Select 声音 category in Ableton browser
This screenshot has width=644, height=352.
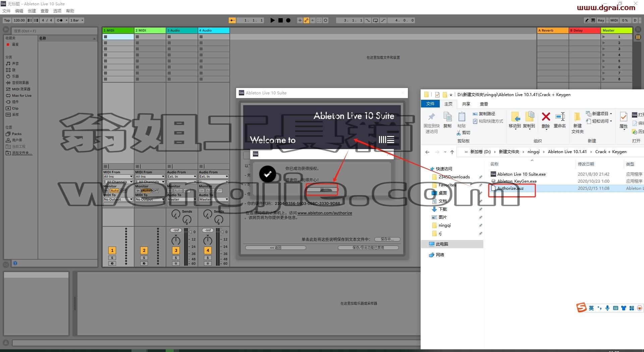15,63
